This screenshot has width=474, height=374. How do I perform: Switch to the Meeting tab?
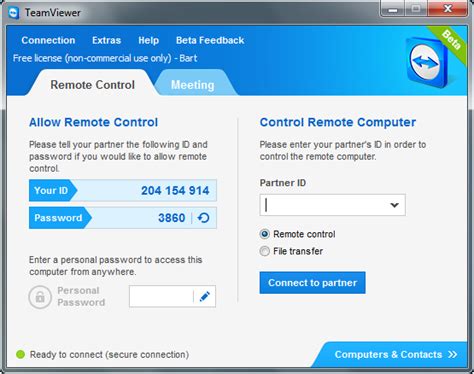click(193, 85)
